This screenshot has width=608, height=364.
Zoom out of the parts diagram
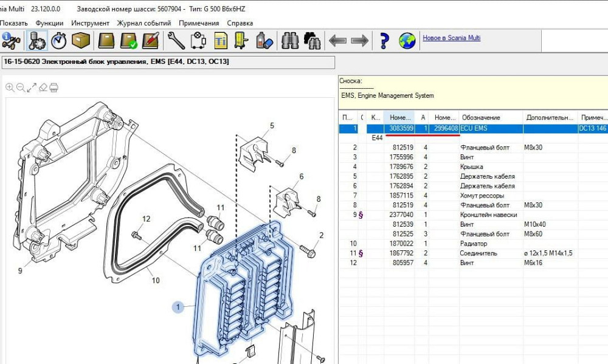tap(21, 86)
